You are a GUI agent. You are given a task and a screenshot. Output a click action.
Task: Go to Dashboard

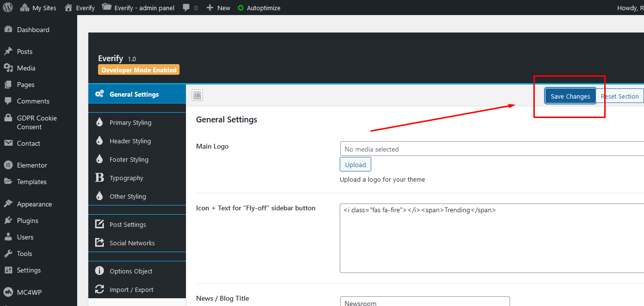click(x=33, y=30)
